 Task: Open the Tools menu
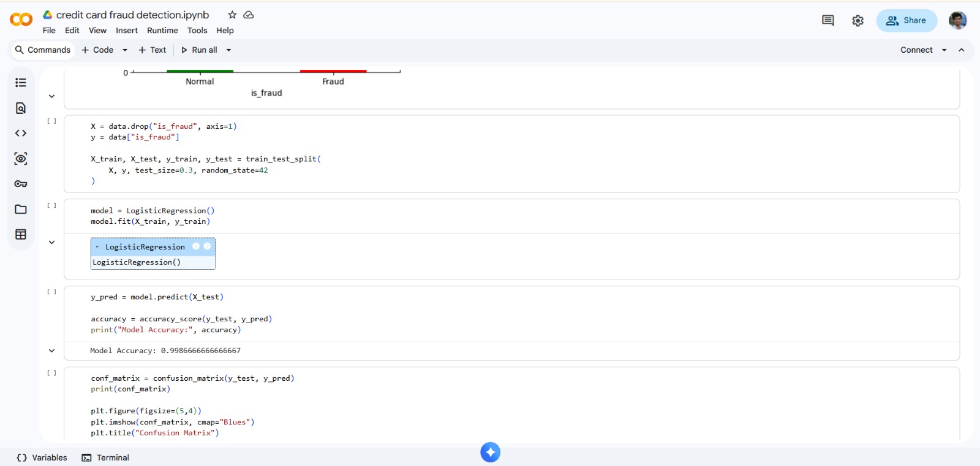tap(197, 31)
